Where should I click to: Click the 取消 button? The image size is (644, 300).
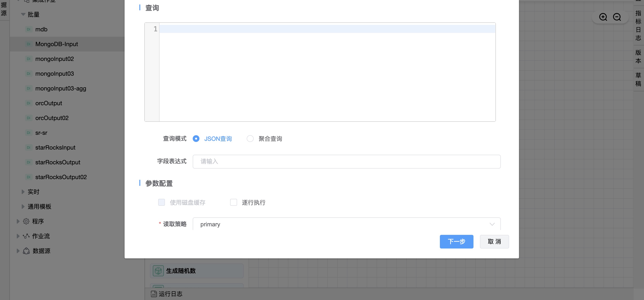(x=494, y=242)
